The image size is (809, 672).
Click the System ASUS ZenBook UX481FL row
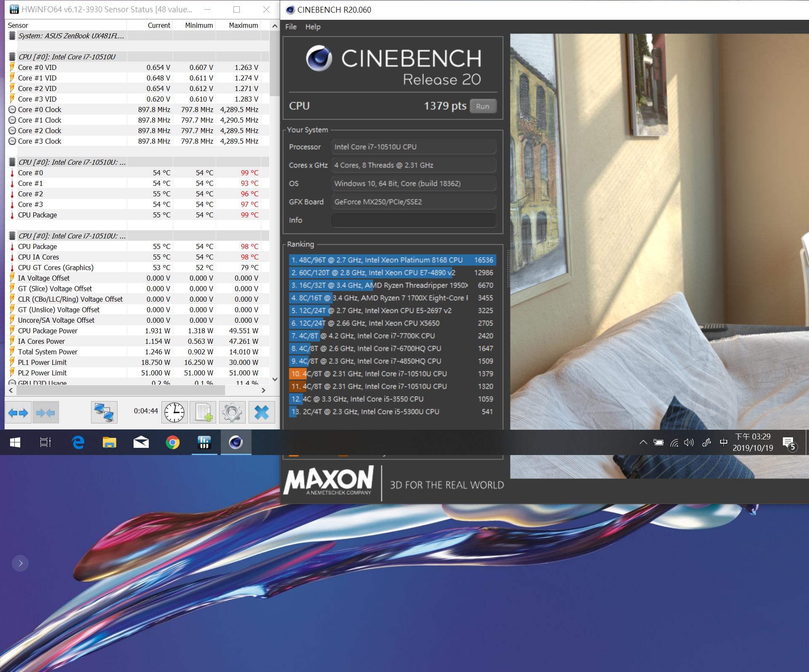tap(138, 36)
